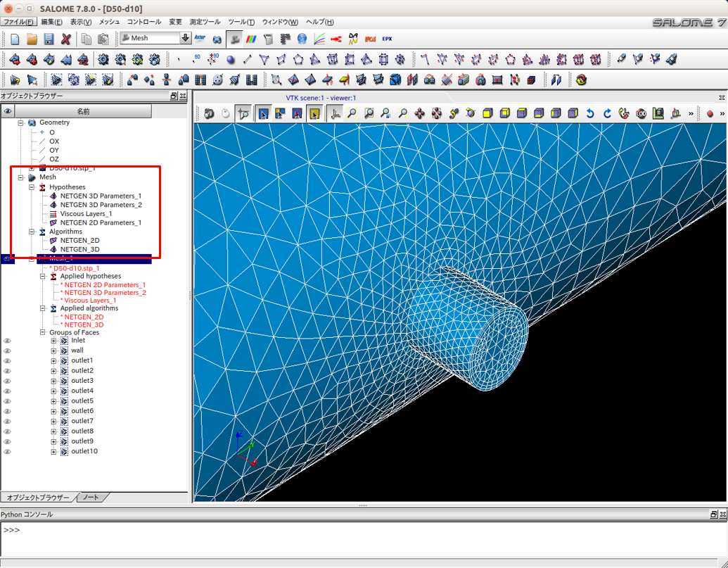Toggle visibility eye for wall group

point(8,351)
